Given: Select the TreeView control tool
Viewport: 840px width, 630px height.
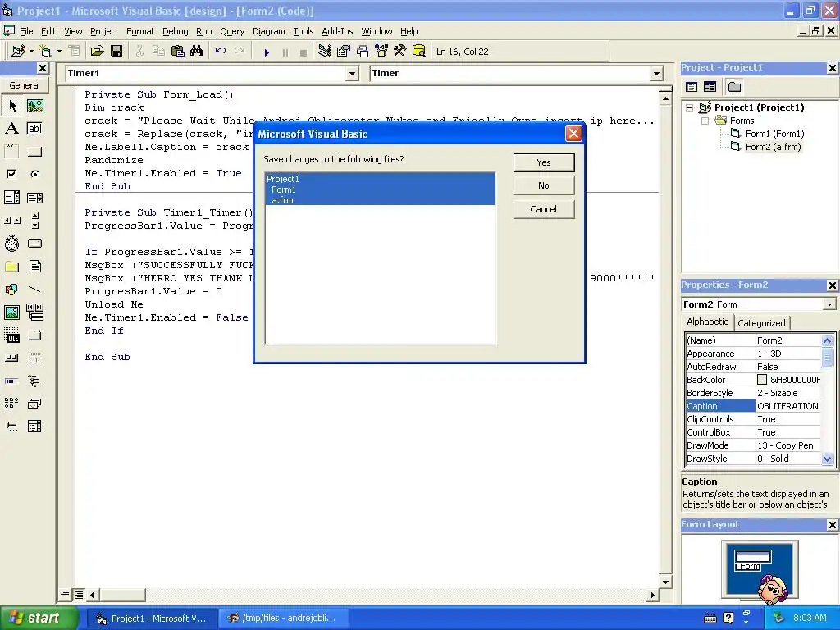Looking at the screenshot, I should point(34,381).
